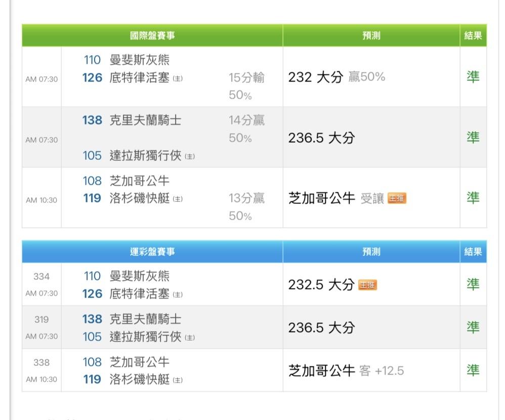Click the green 預測 column header

[x=371, y=36]
